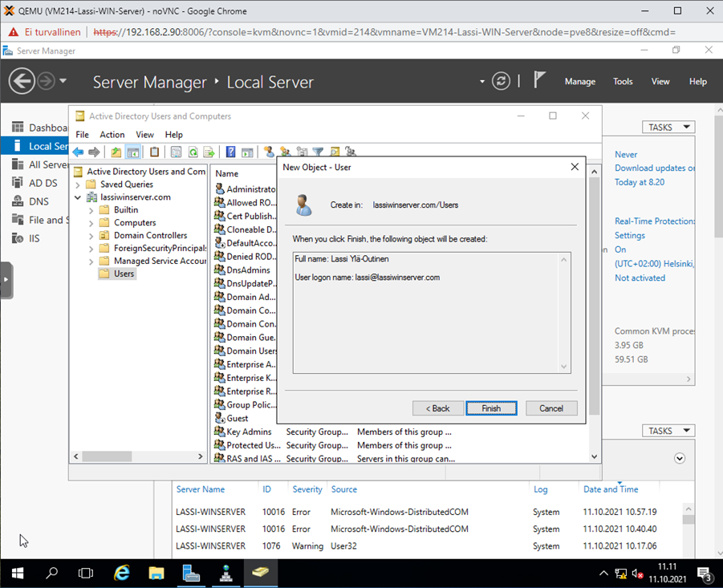Click the Filter funnel toolbar icon

coord(318,152)
